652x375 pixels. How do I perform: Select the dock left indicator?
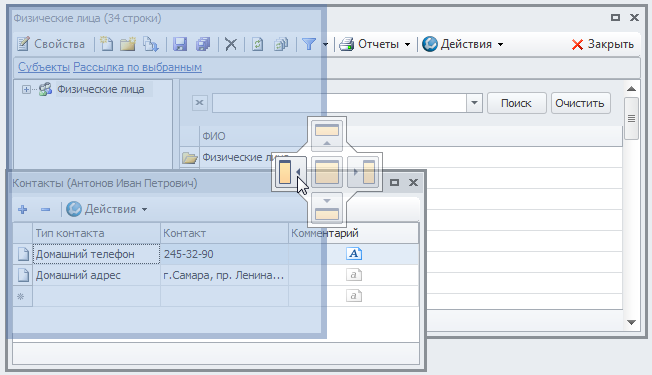(x=289, y=172)
